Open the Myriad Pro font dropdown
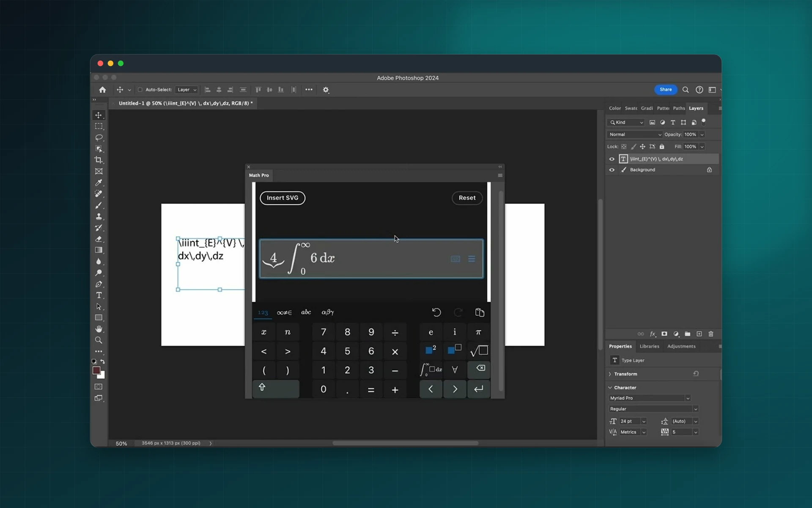812x508 pixels. click(x=650, y=398)
